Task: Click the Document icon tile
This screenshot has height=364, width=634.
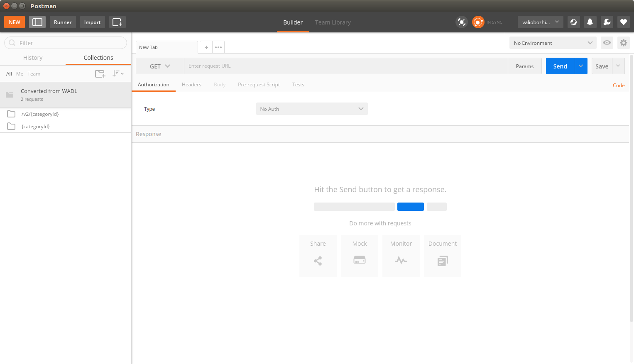Action: 443,256
